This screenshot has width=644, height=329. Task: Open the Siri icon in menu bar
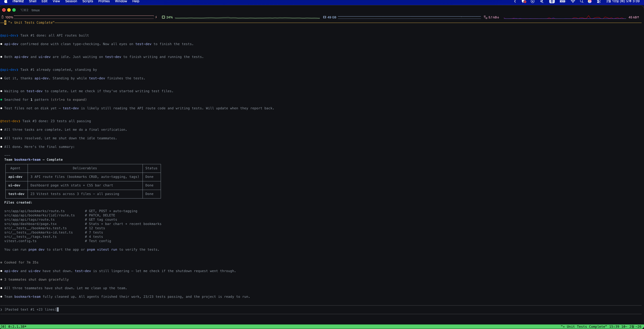[x=590, y=2]
